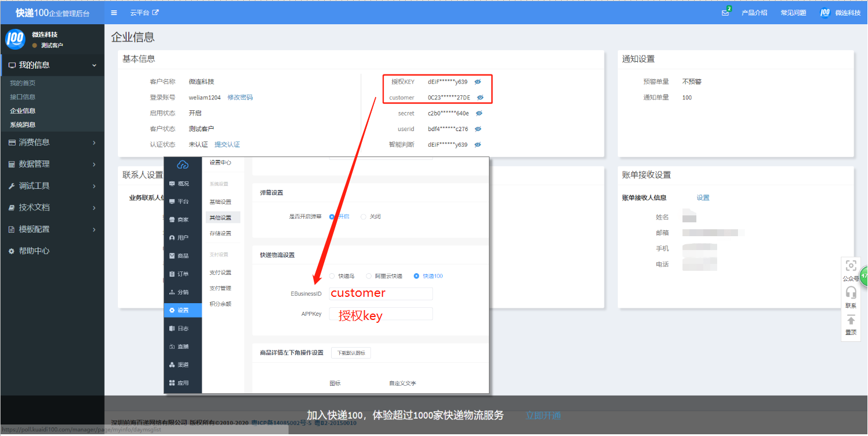This screenshot has height=436, width=868.
Task: Reveal the 智能判断 value with eye icon
Action: (x=477, y=144)
